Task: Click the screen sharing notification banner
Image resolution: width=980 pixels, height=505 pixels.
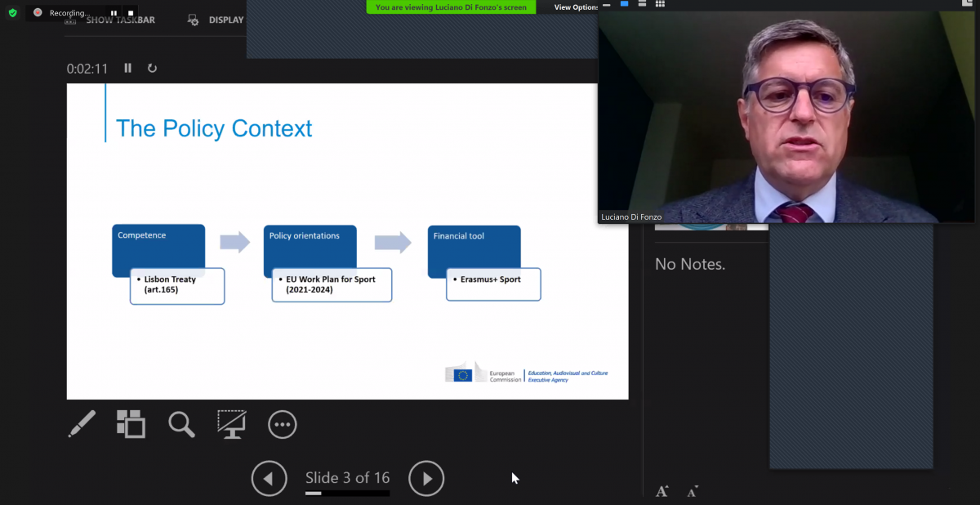Action: tap(451, 7)
